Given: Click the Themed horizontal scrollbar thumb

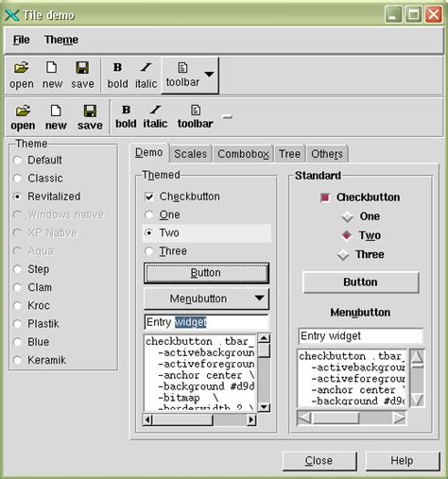Looking at the screenshot, I should coord(182,419).
